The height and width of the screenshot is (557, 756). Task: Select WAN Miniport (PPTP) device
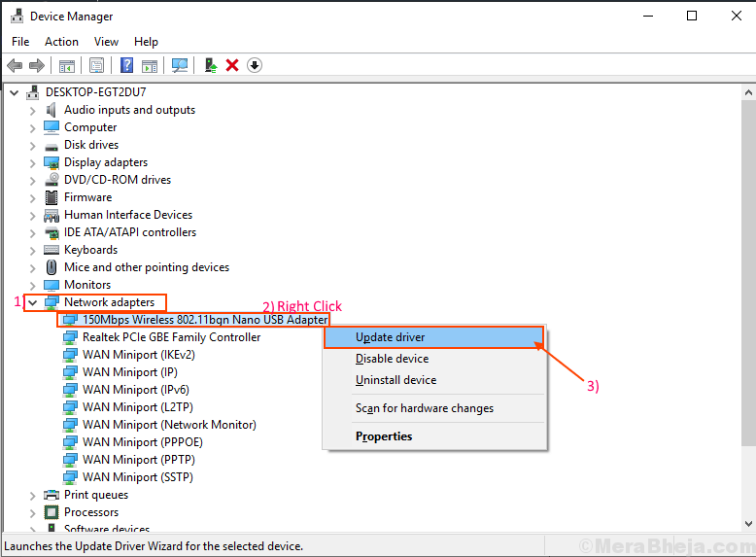(139, 459)
